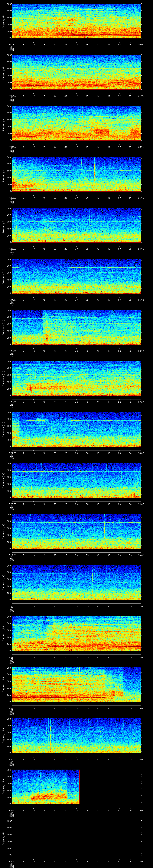The width and height of the screenshot is (153, 868).
Task: Click the 7:19:00 time axis label
Action: [x=12, y=44]
